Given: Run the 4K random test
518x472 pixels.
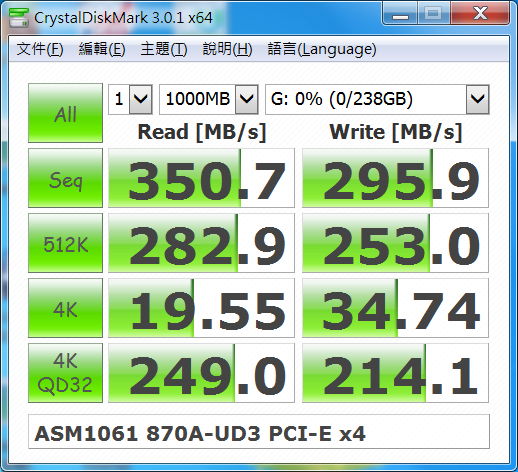Looking at the screenshot, I should 65,308.
